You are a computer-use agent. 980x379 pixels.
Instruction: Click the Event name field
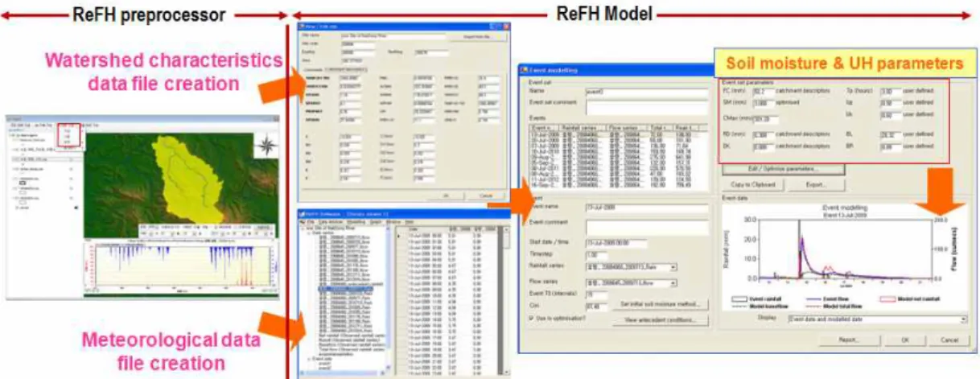point(645,207)
